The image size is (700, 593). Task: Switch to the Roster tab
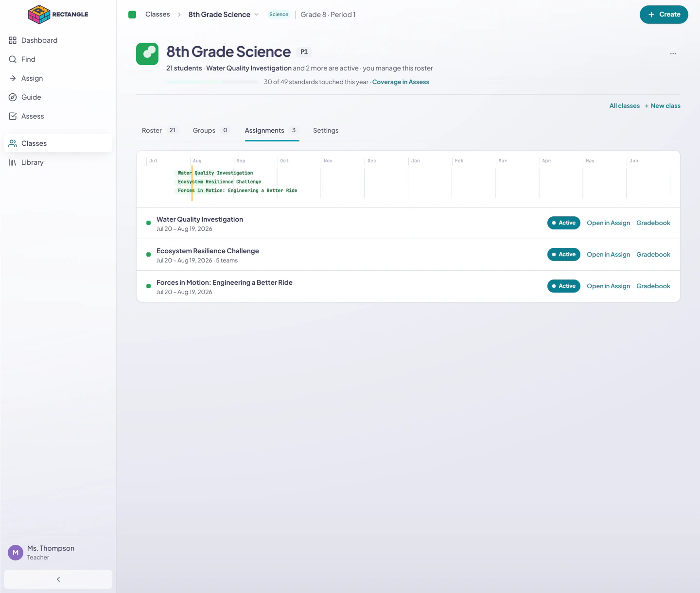point(160,130)
